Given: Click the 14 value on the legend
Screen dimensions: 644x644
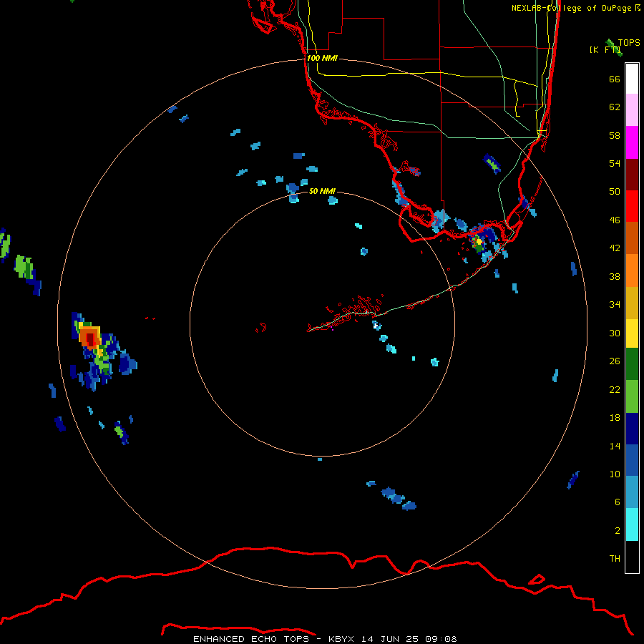Looking at the screenshot, I should click(x=615, y=446).
